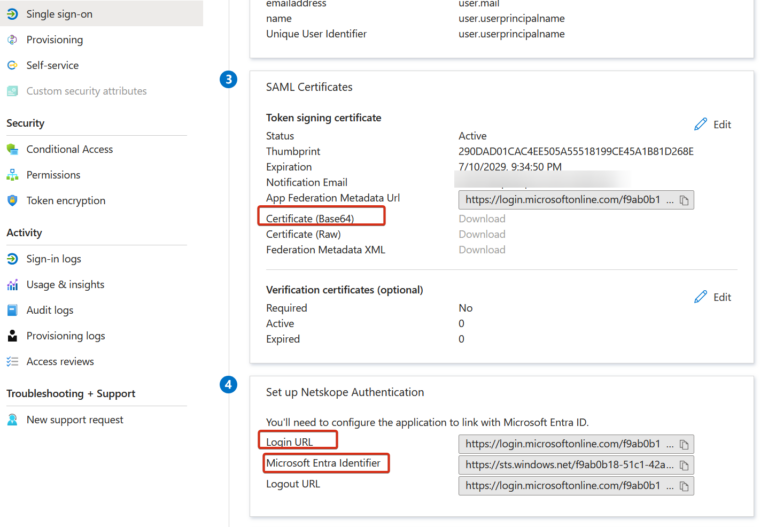768x527 pixels.
Task: Copy the Login URL value
Action: (684, 444)
